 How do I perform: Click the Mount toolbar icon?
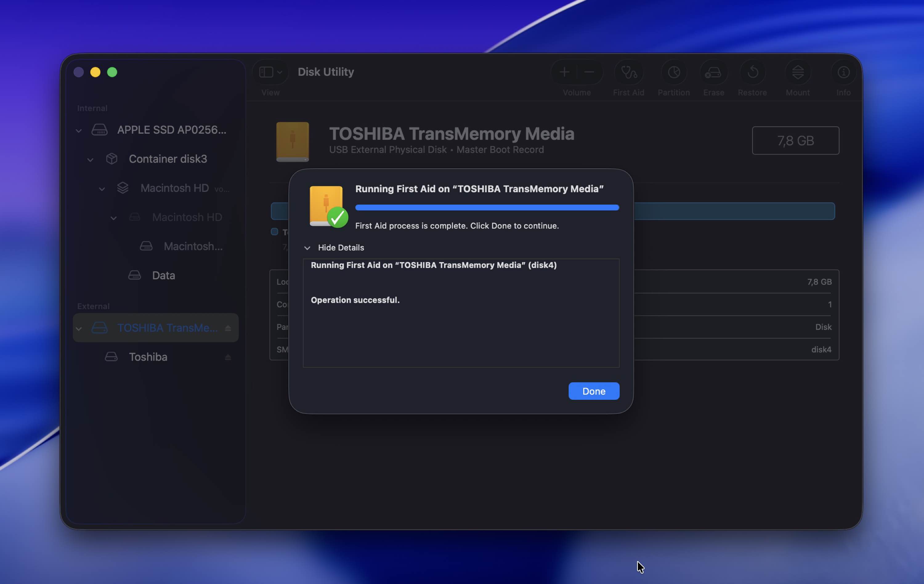[x=798, y=72]
